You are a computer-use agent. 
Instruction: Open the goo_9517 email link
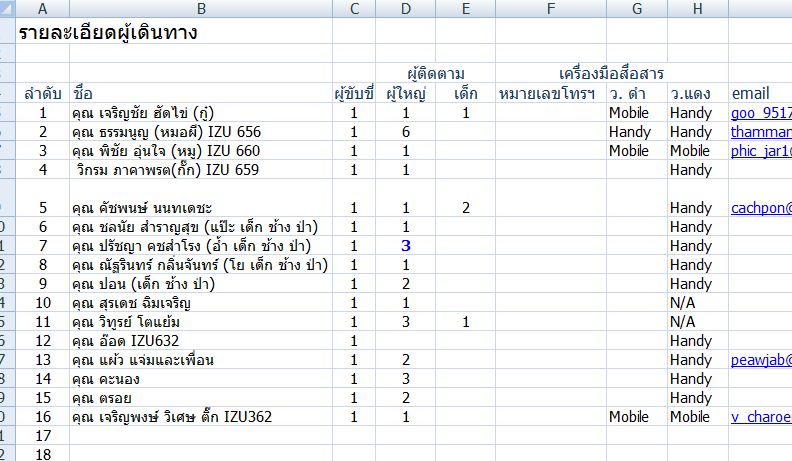point(761,113)
